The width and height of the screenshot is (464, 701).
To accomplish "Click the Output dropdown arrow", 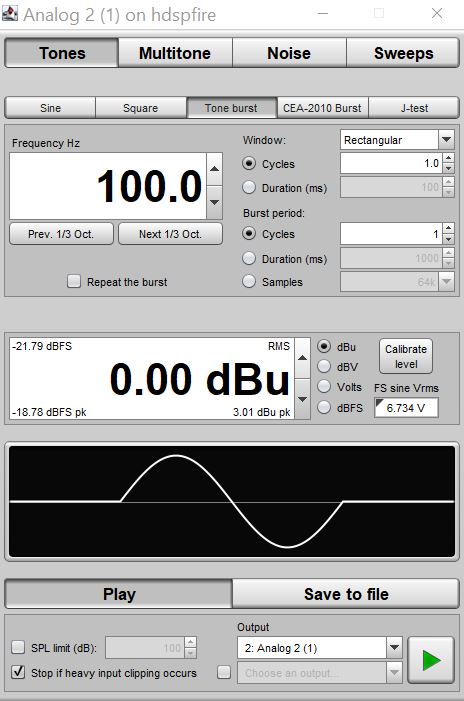I will [x=394, y=648].
